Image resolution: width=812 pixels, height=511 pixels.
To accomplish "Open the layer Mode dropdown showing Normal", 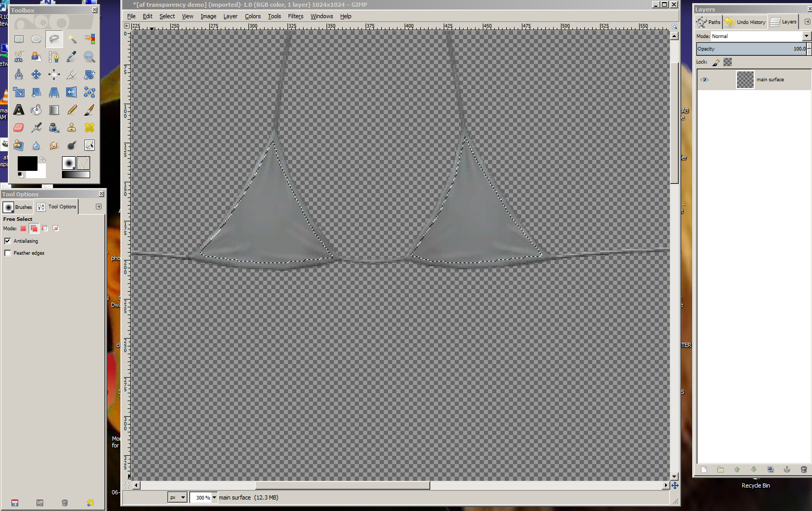I will [761, 36].
